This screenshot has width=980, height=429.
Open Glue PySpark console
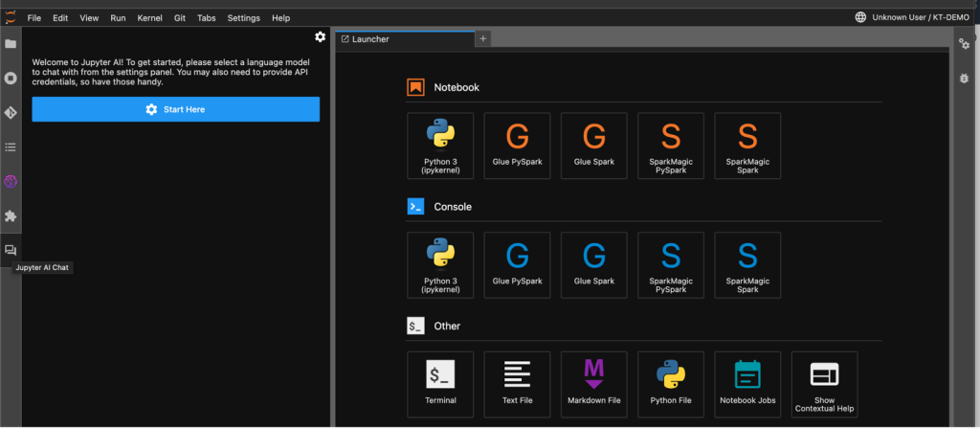click(517, 265)
